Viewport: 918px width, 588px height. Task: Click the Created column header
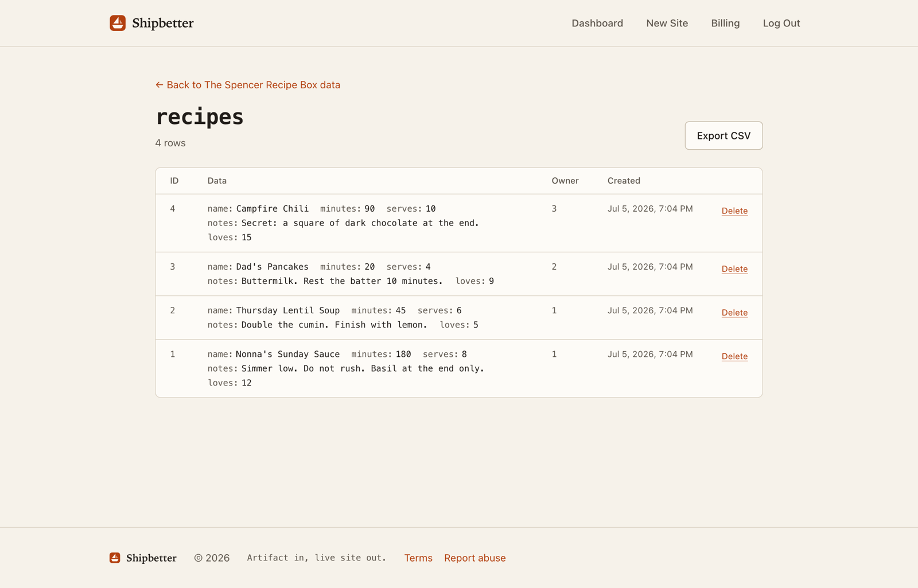point(624,181)
